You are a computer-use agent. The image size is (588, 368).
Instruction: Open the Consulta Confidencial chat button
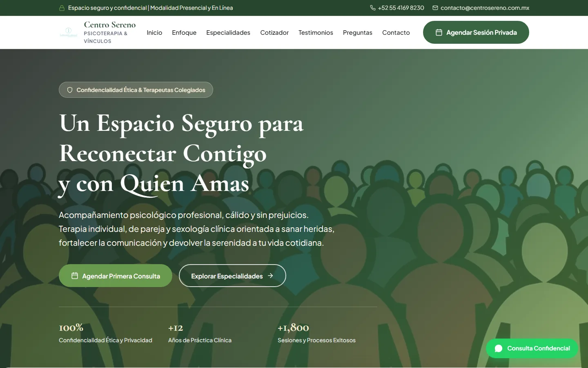tap(532, 348)
